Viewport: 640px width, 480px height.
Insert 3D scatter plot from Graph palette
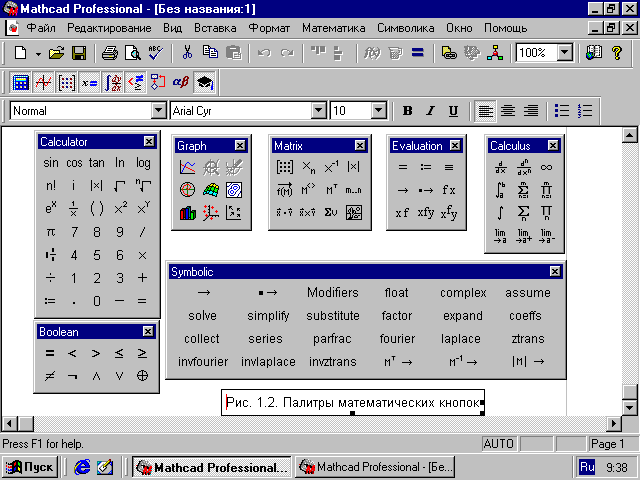coord(211,213)
